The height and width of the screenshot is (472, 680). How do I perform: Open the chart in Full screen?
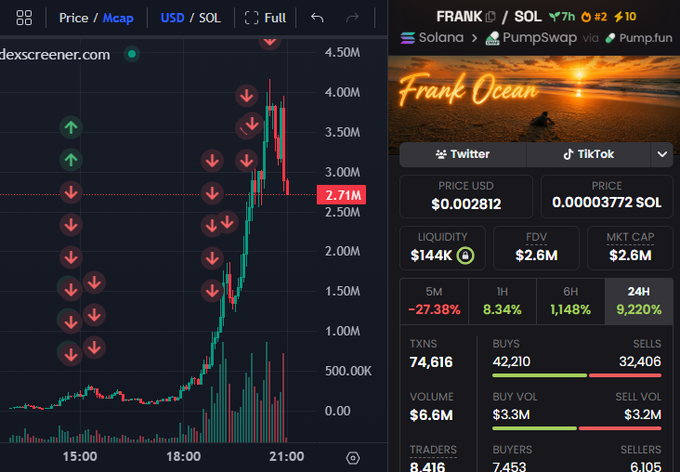pyautogui.click(x=265, y=18)
